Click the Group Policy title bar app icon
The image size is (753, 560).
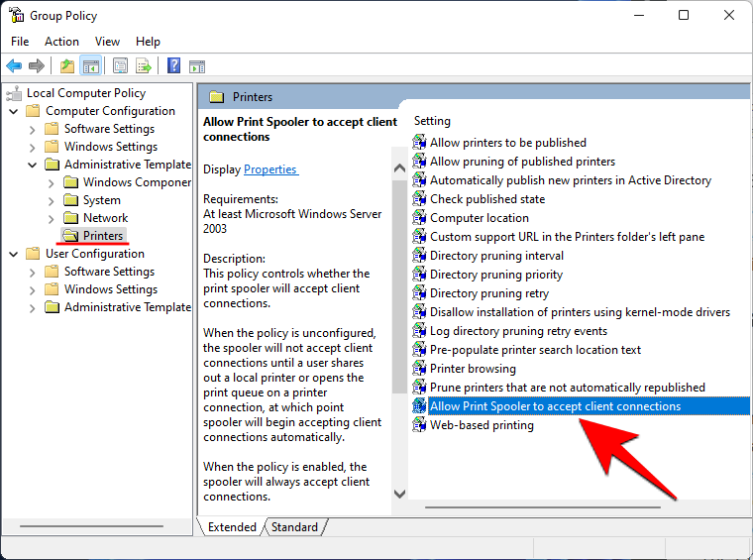coord(16,15)
